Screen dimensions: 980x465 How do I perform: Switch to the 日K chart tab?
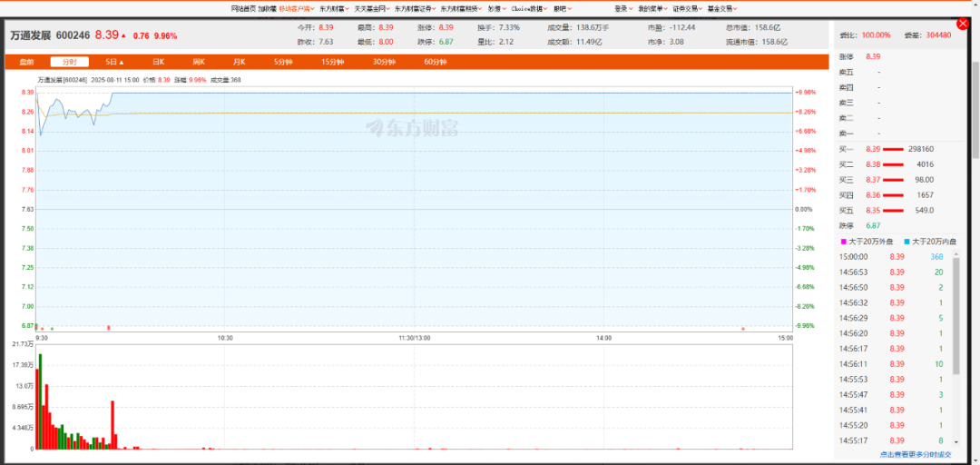[x=158, y=62]
